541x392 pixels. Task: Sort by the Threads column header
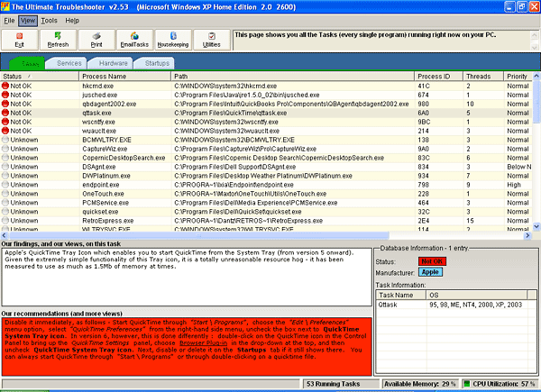[x=483, y=77]
